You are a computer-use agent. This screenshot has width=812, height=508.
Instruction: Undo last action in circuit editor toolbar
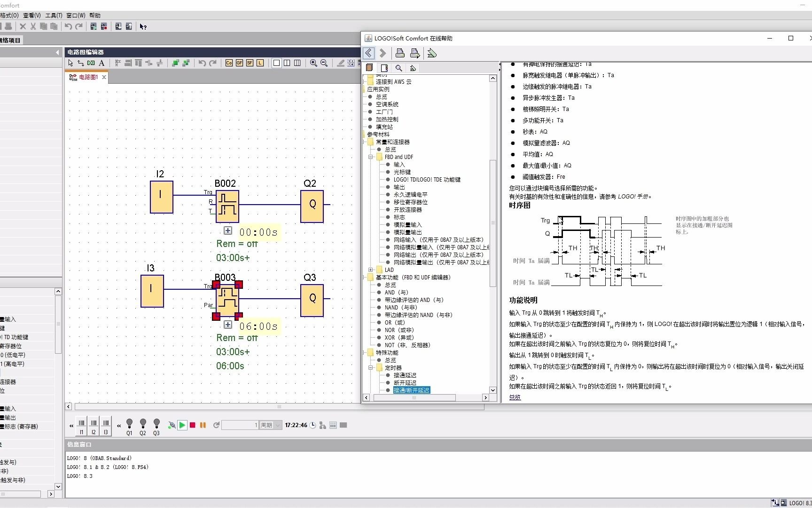click(x=202, y=63)
